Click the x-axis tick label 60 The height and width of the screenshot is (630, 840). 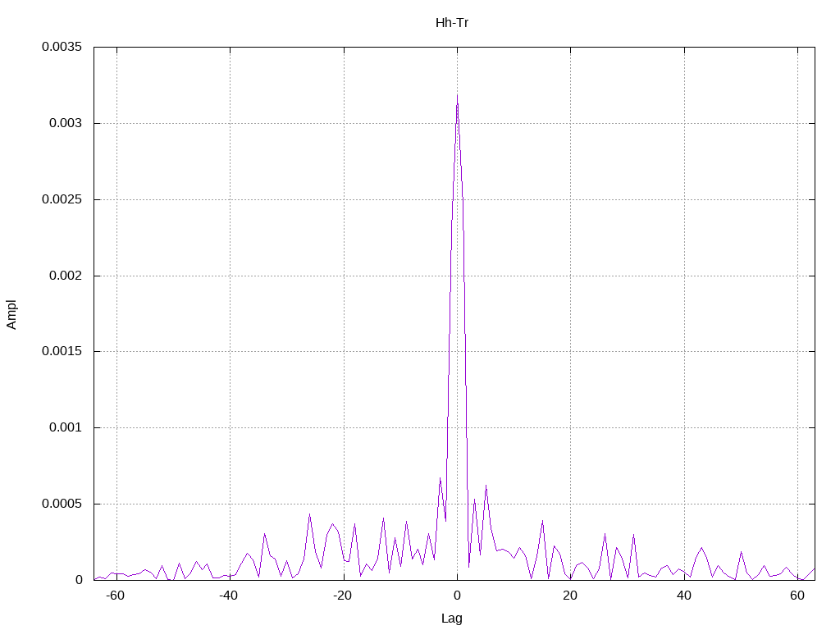[x=797, y=596]
